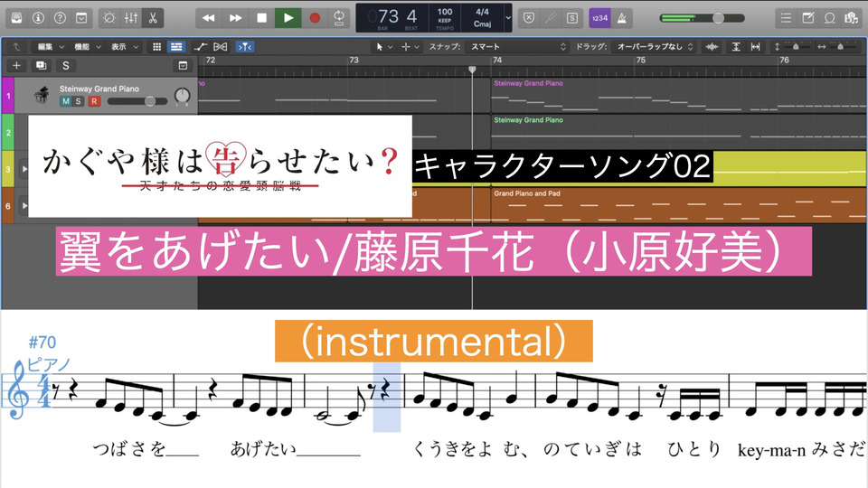Toggle the 1234 count-in button
868x488 pixels.
[x=599, y=18]
